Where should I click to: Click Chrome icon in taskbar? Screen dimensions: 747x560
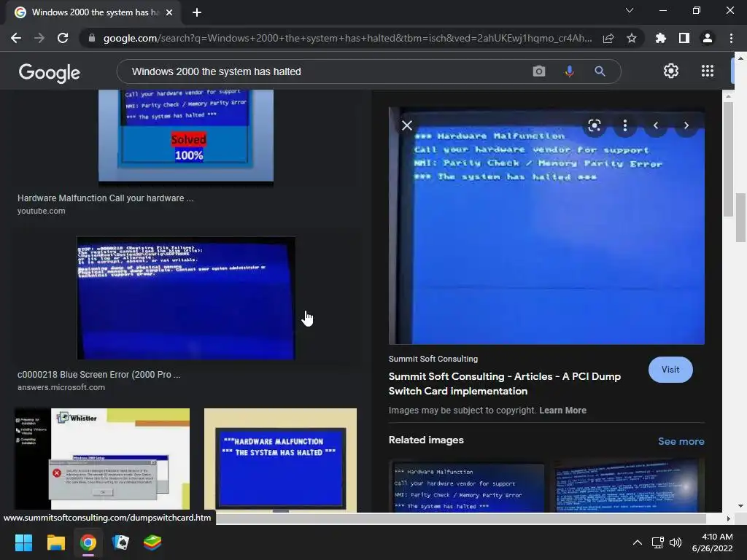click(x=88, y=542)
